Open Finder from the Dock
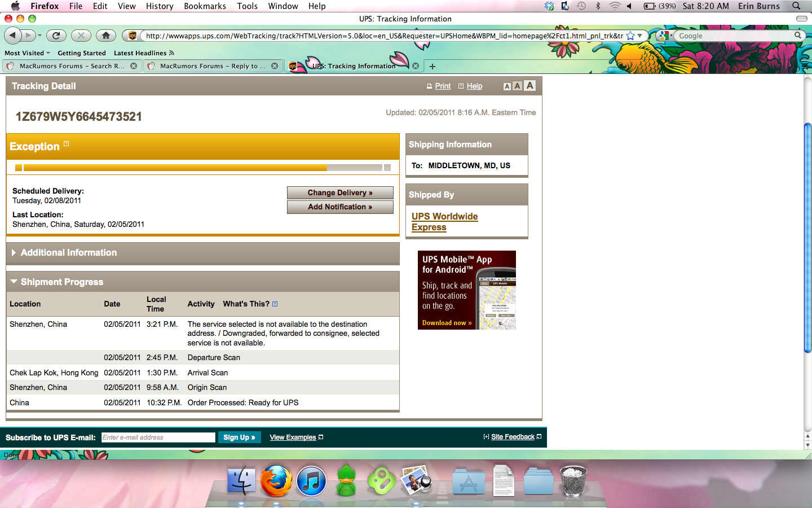This screenshot has width=812, height=508. click(241, 481)
